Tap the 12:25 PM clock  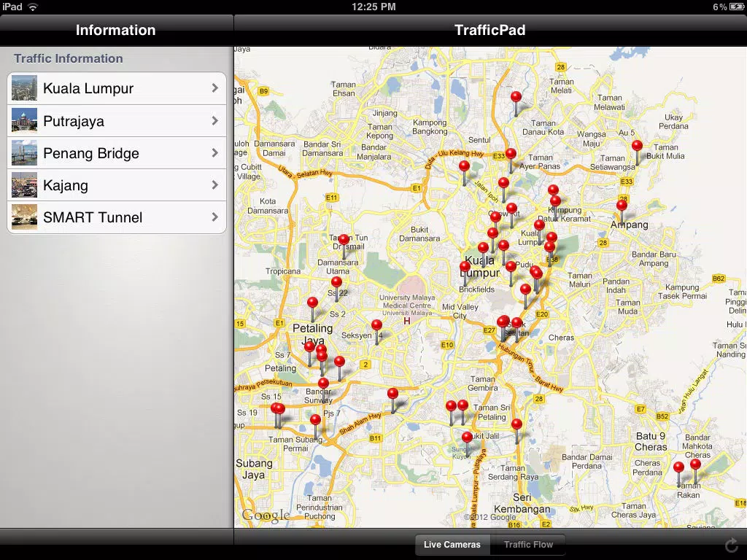[373, 7]
